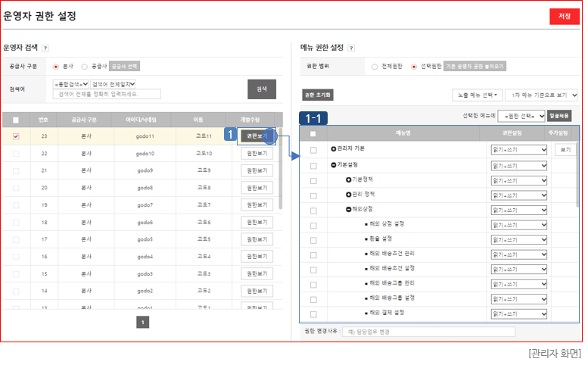Click the 검색 search button

(x=262, y=89)
